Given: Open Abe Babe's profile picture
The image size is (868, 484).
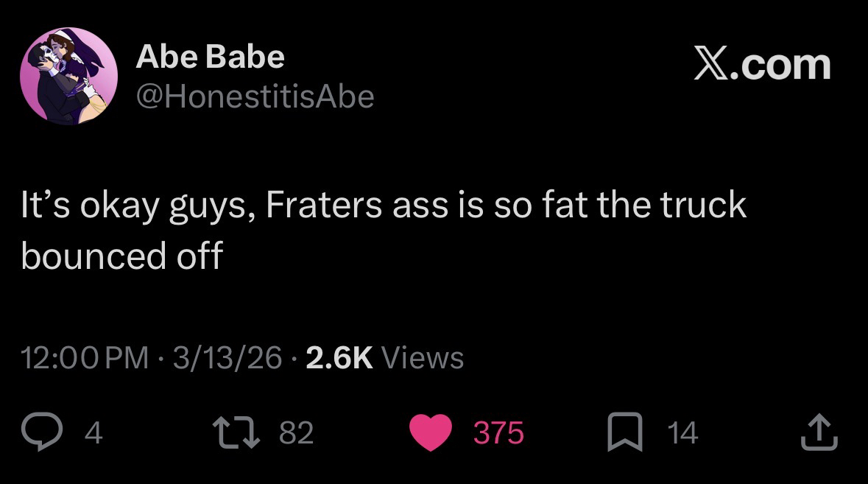Looking at the screenshot, I should [x=68, y=76].
